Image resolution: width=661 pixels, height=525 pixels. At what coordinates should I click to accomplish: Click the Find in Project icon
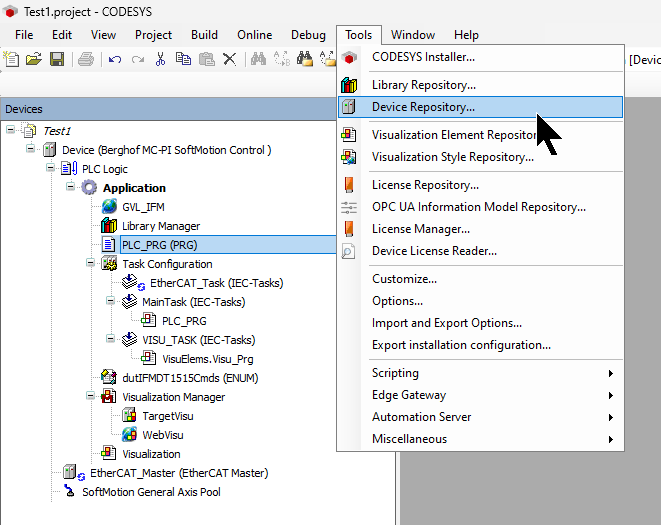pos(305,59)
